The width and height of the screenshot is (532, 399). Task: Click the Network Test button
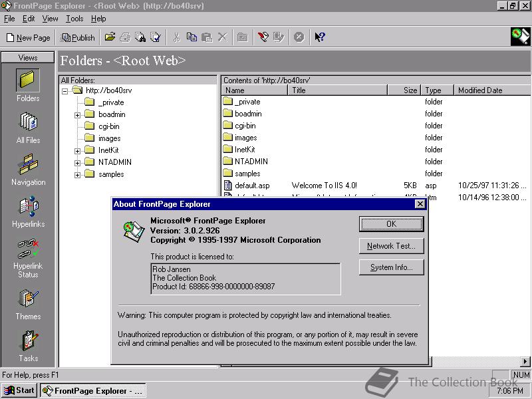tap(391, 246)
